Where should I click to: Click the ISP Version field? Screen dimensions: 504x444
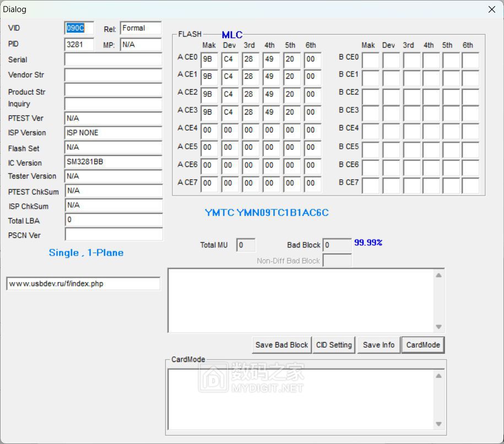click(113, 133)
